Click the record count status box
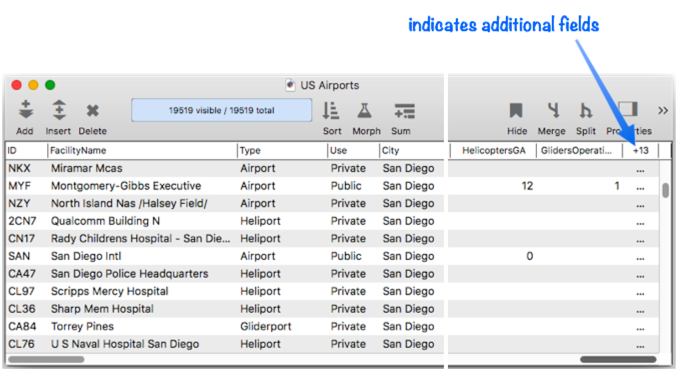The image size is (678, 371). coord(221,110)
